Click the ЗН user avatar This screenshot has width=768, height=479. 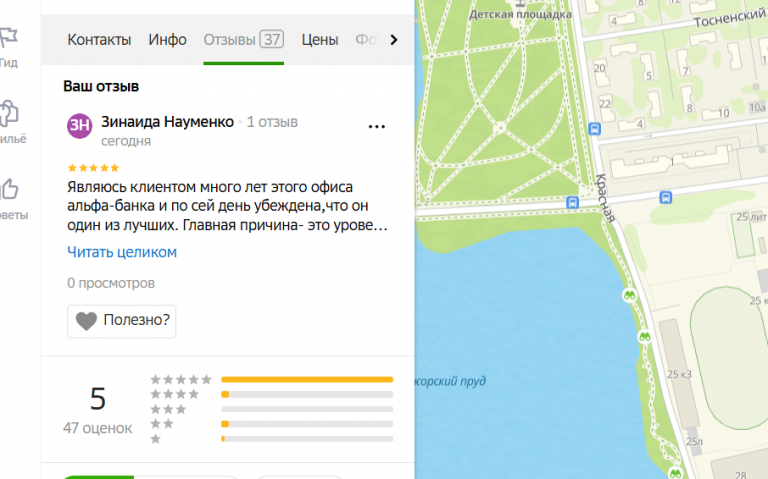tap(79, 125)
